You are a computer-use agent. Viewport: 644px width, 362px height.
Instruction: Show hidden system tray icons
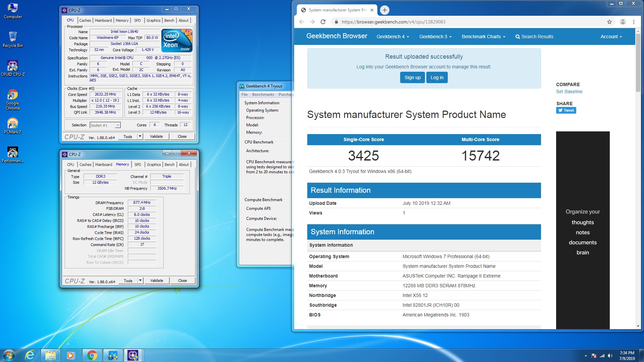(x=586, y=356)
